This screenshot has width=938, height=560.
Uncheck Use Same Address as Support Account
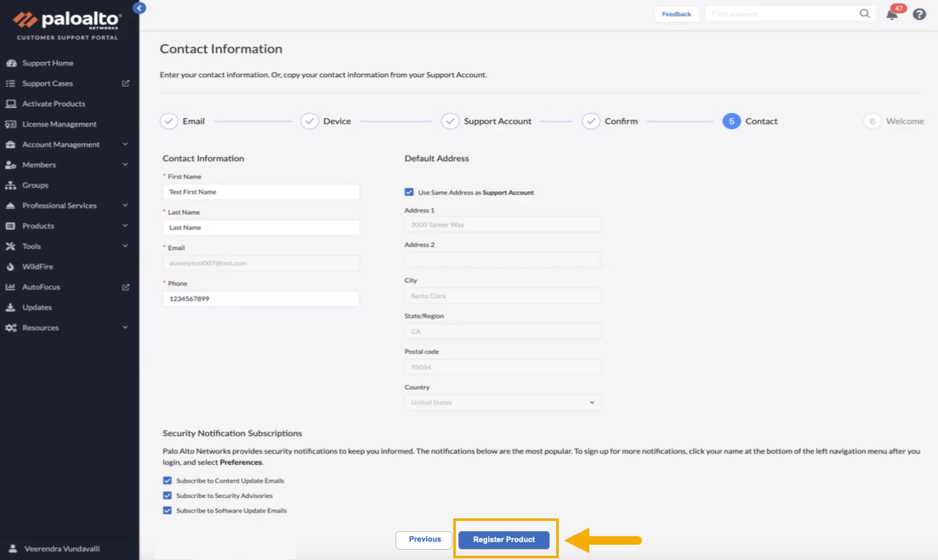tap(409, 192)
